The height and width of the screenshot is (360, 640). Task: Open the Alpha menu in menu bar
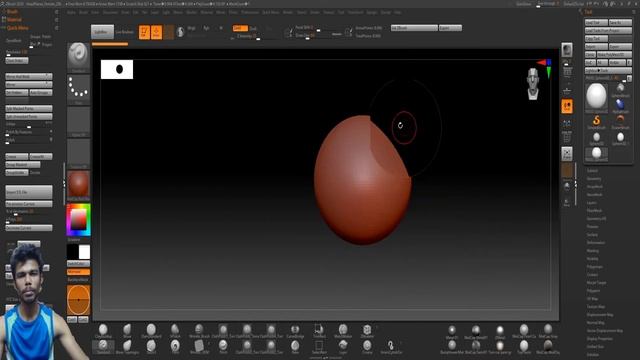71,13
